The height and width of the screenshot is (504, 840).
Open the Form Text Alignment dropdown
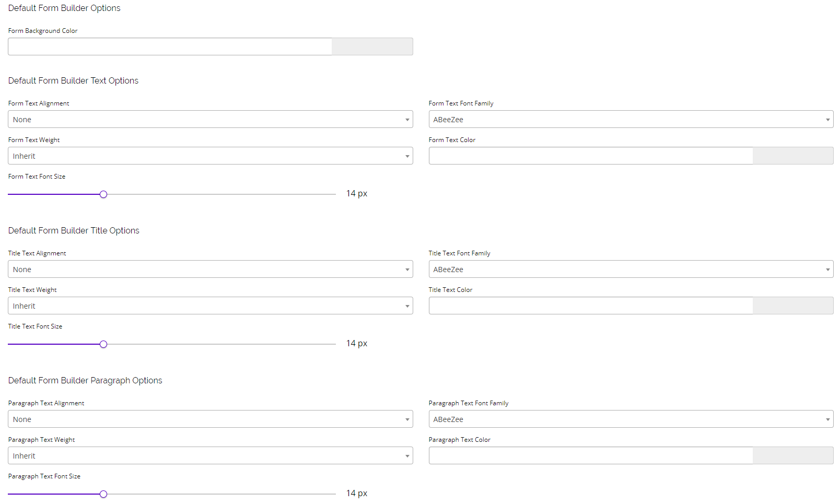tap(210, 119)
